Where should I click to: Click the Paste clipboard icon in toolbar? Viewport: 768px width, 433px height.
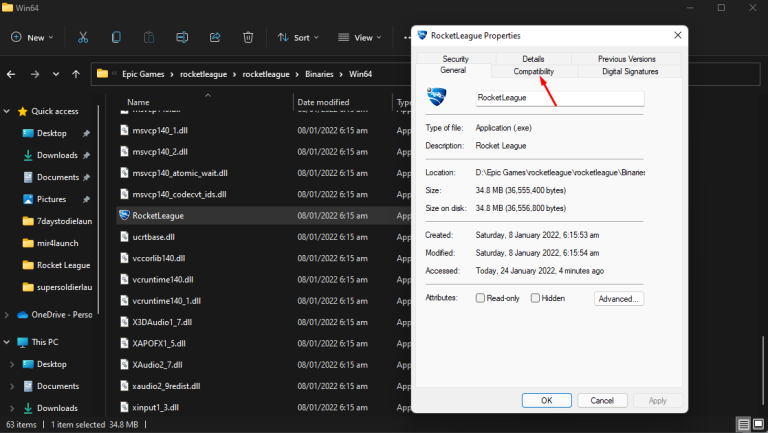coord(149,37)
